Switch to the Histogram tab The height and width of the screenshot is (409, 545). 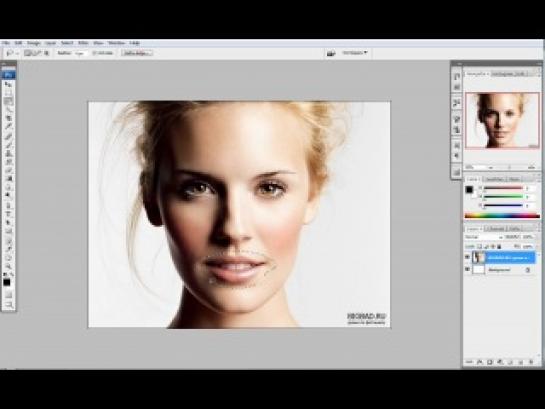coord(502,74)
